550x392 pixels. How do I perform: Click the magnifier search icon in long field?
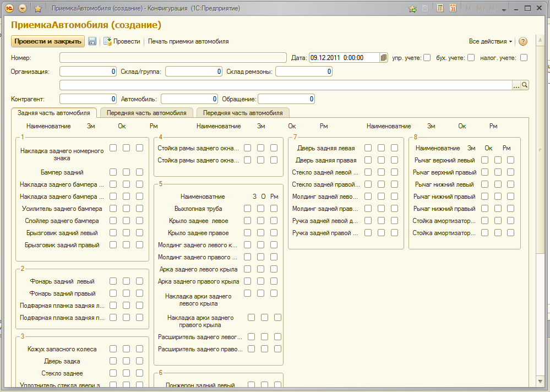525,85
